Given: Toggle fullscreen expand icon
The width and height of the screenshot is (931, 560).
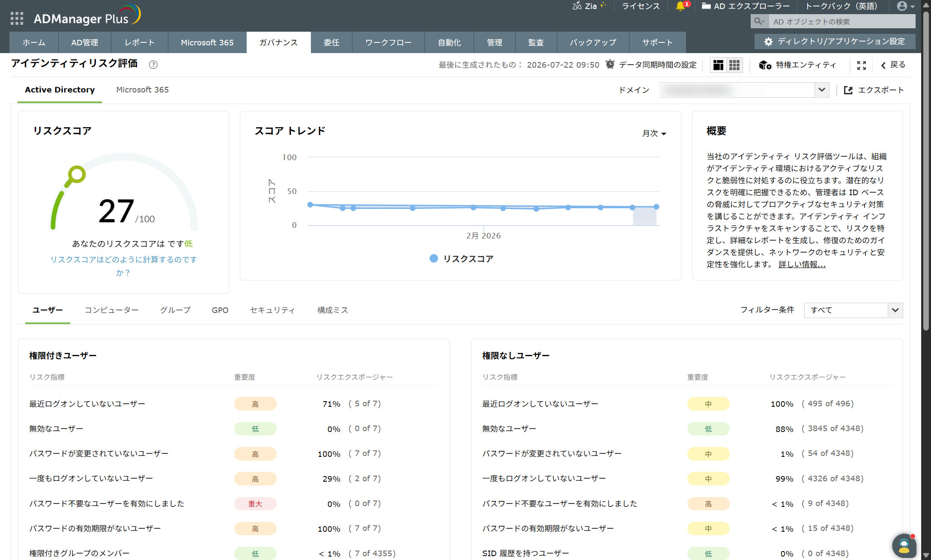Looking at the screenshot, I should 862,65.
